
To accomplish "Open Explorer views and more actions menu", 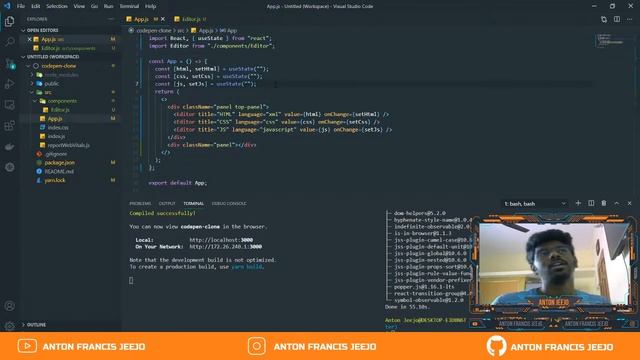I will pyautogui.click(x=111, y=19).
